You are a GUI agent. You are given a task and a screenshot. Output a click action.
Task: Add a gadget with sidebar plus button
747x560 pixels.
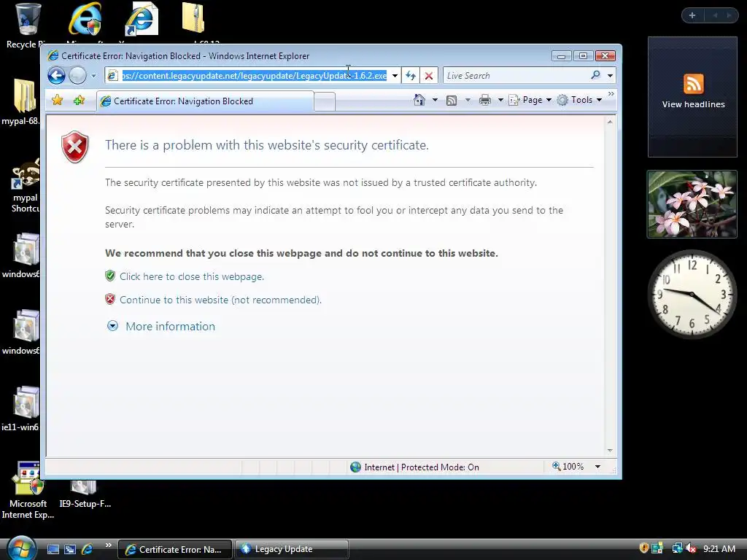(692, 15)
